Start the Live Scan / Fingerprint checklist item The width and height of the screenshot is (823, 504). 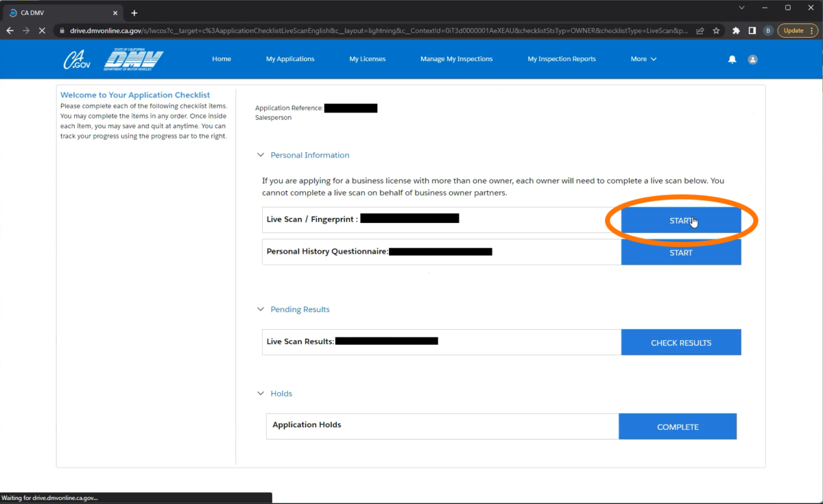pyautogui.click(x=680, y=220)
